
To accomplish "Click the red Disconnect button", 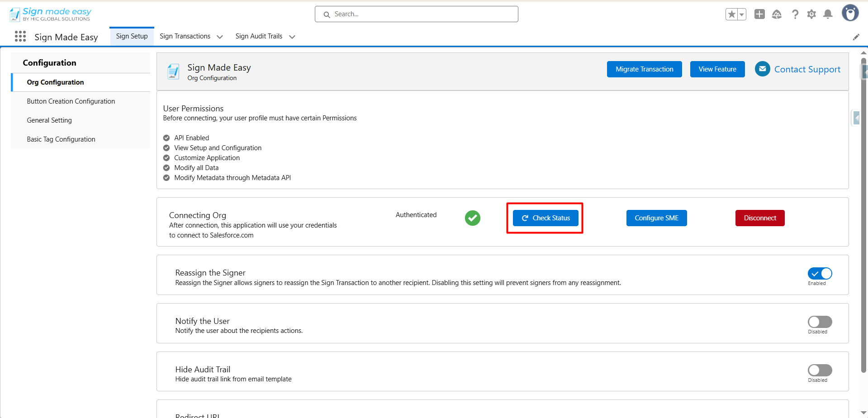I will click(x=759, y=218).
